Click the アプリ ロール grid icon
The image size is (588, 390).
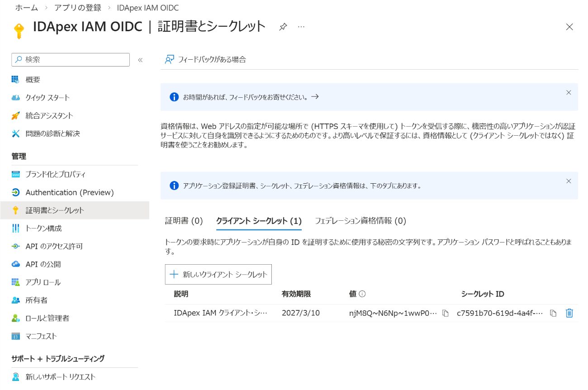click(16, 282)
